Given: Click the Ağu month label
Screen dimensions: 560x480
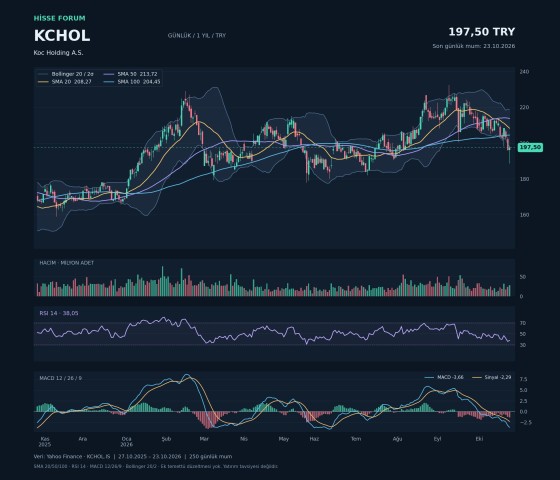Looking at the screenshot, I should click(x=398, y=439).
